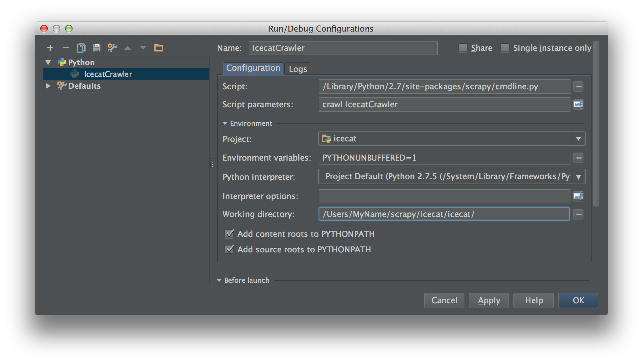This screenshot has height=364, width=643.
Task: Save the configuration with the save icon
Action: (96, 48)
